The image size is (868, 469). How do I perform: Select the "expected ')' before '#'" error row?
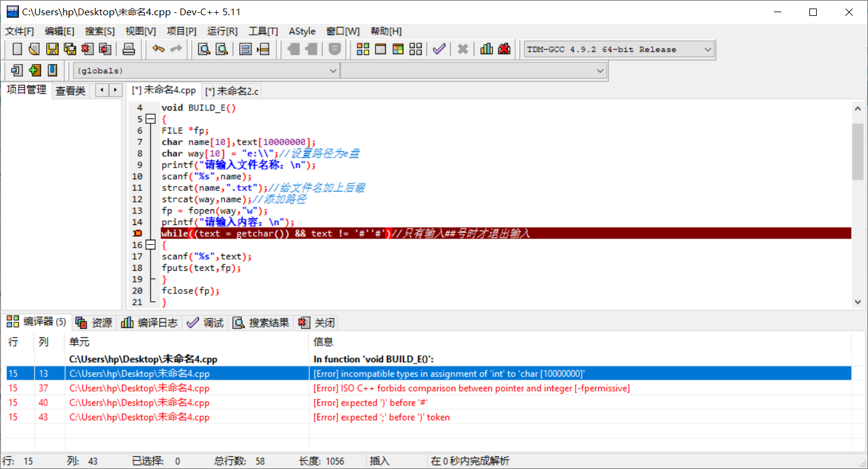click(429, 403)
